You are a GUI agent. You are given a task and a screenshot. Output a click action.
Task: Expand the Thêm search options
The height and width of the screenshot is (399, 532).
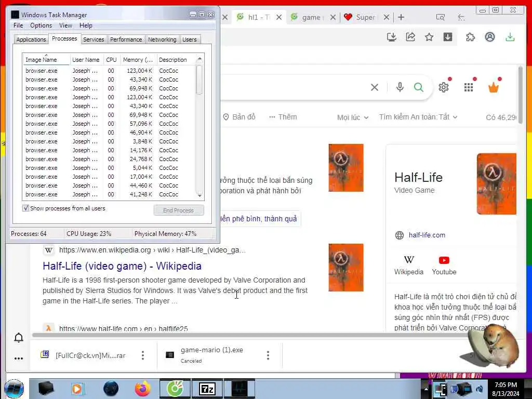pos(283,117)
